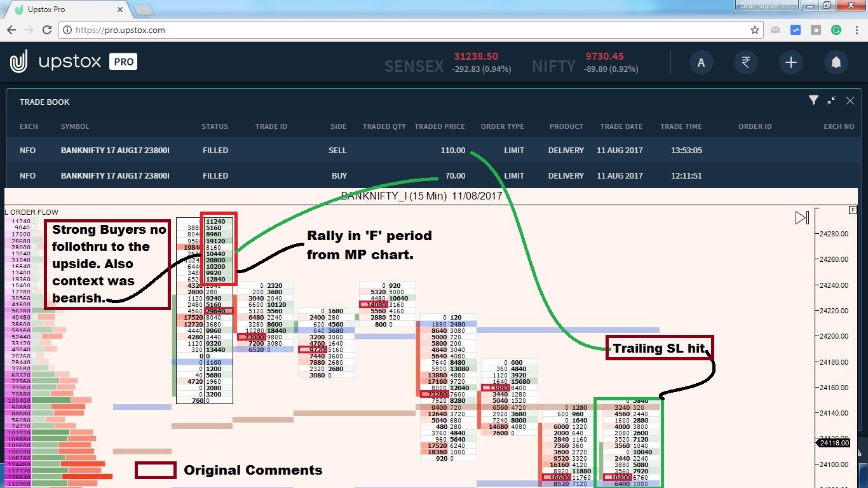The height and width of the screenshot is (488, 868).
Task: Close the Trade Book panel
Action: tap(850, 100)
